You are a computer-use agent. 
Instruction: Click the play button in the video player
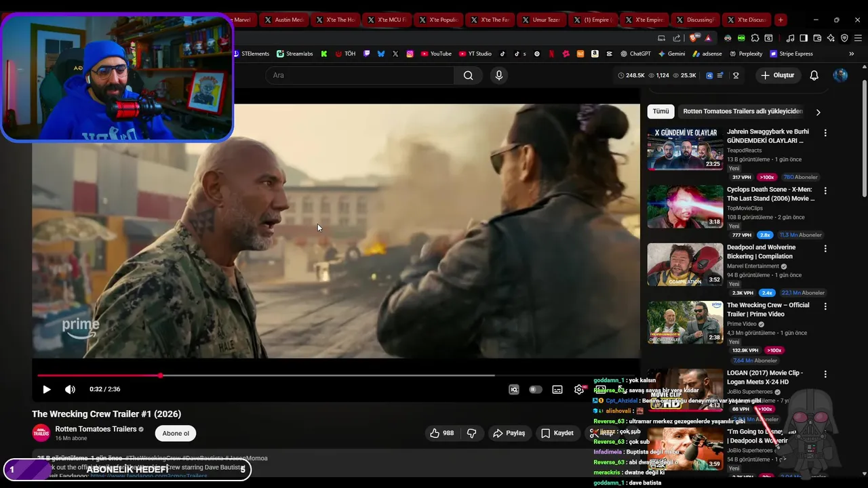(x=47, y=390)
